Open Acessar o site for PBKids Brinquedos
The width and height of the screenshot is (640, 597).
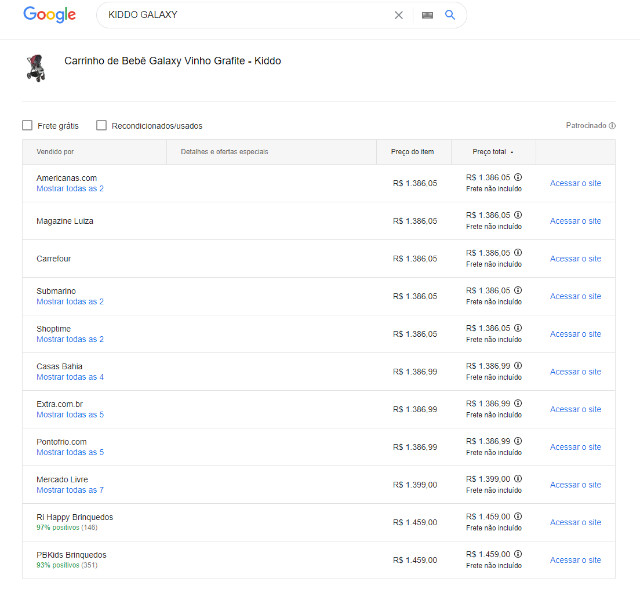[x=576, y=560]
